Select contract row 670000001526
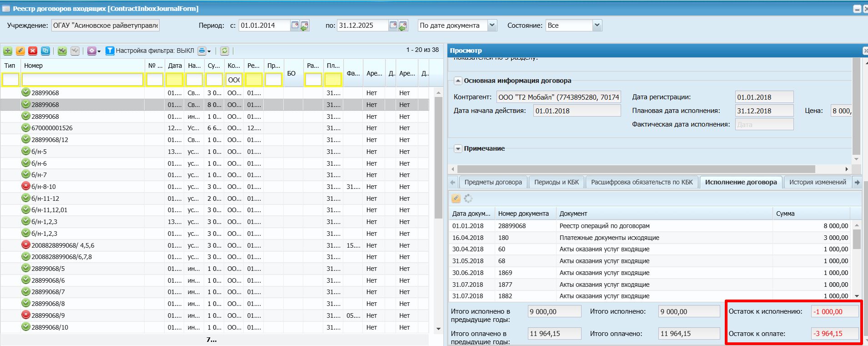 pyautogui.click(x=52, y=128)
